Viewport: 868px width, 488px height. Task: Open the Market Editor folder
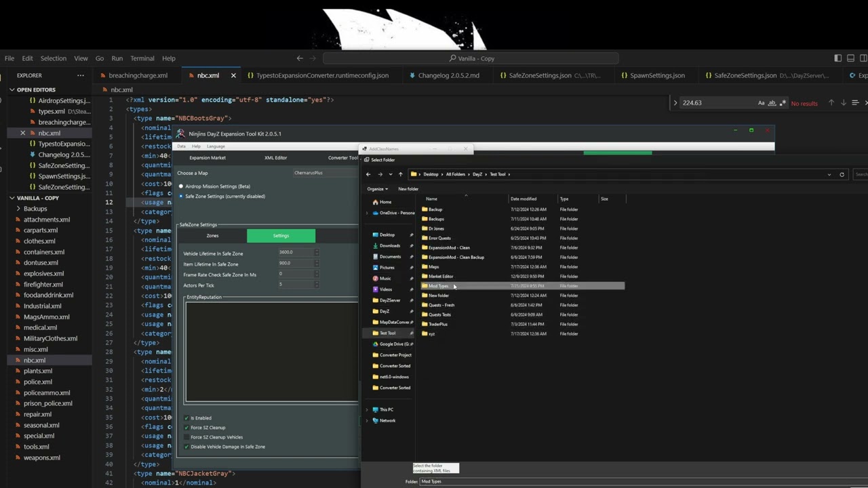click(441, 276)
